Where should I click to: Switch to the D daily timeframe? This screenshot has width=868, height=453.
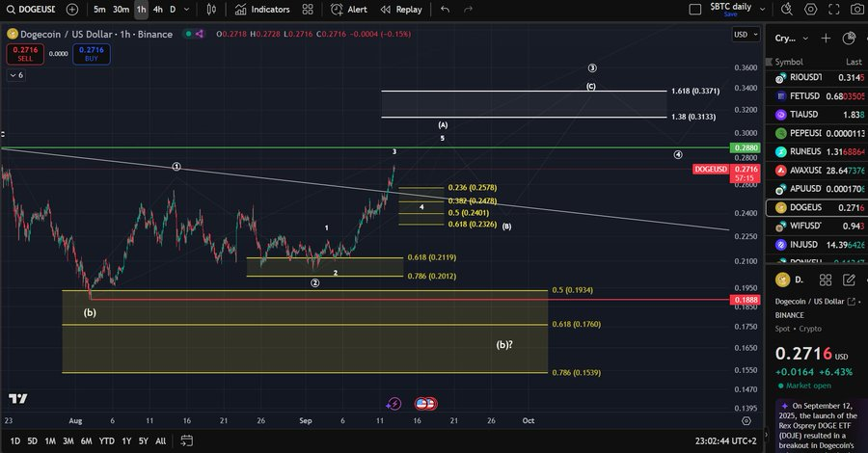click(x=173, y=10)
